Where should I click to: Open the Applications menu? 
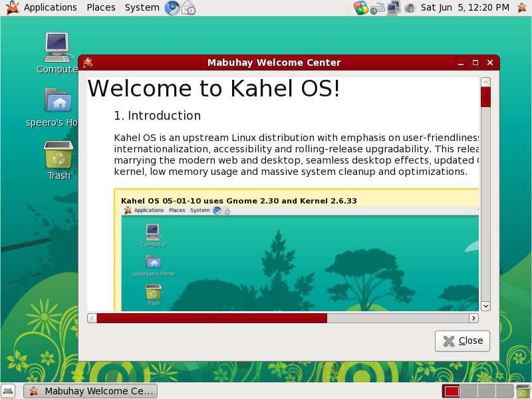coord(50,7)
